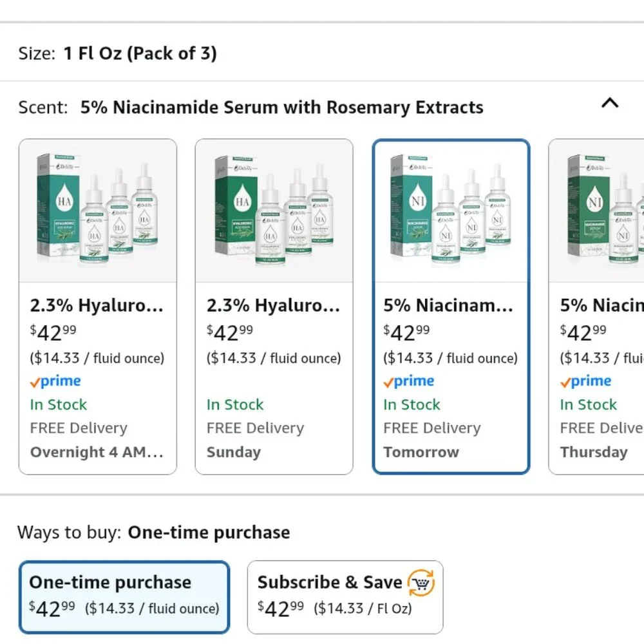
Task: Click Prime logo on Tomorrow delivery card
Action: coord(409,381)
